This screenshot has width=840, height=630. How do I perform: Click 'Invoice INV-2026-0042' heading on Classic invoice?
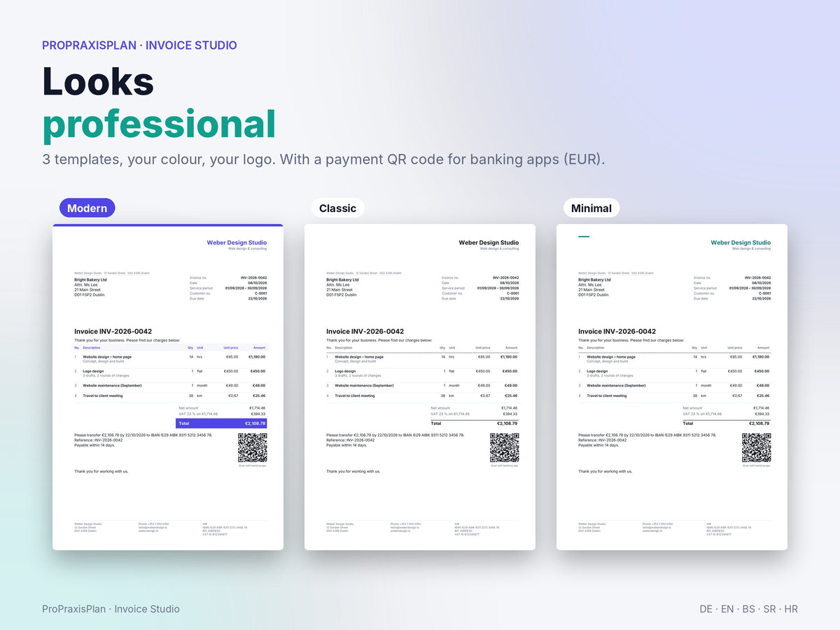[365, 332]
